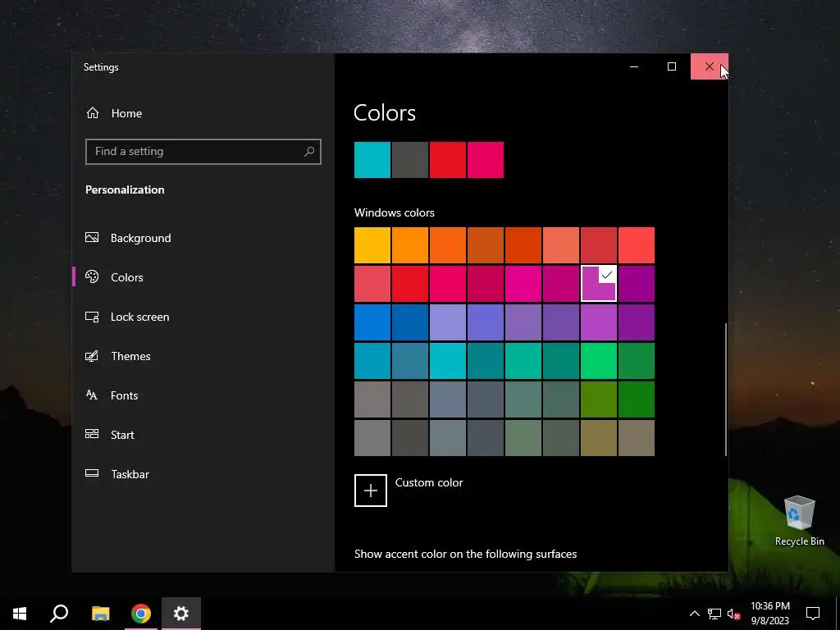Click the Lock screen monitor icon
The height and width of the screenshot is (630, 840).
[92, 317]
